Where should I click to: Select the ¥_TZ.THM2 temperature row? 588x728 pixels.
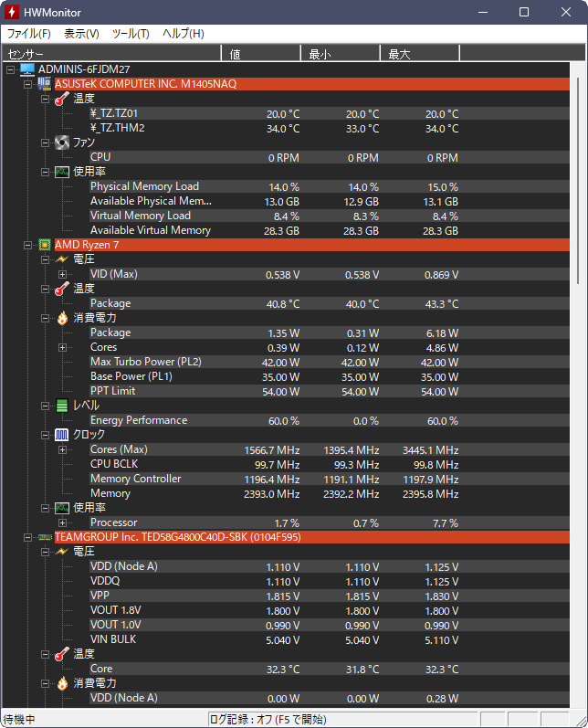coord(329,128)
